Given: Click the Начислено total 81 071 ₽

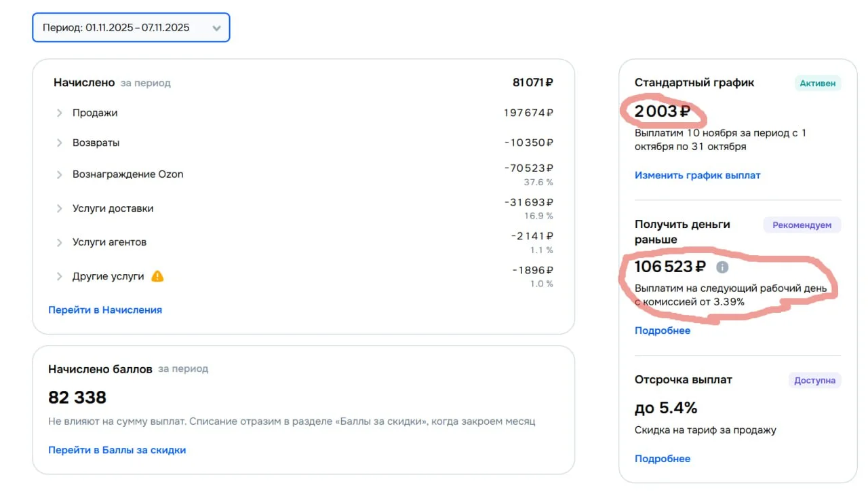Looking at the screenshot, I should 532,83.
